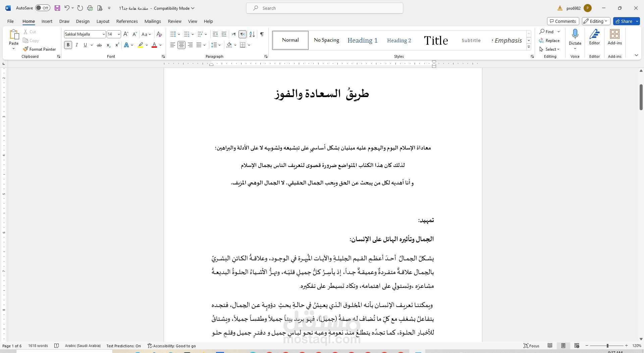The width and height of the screenshot is (644, 353).
Task: Expand the Paste options arrow
Action: 14,49
